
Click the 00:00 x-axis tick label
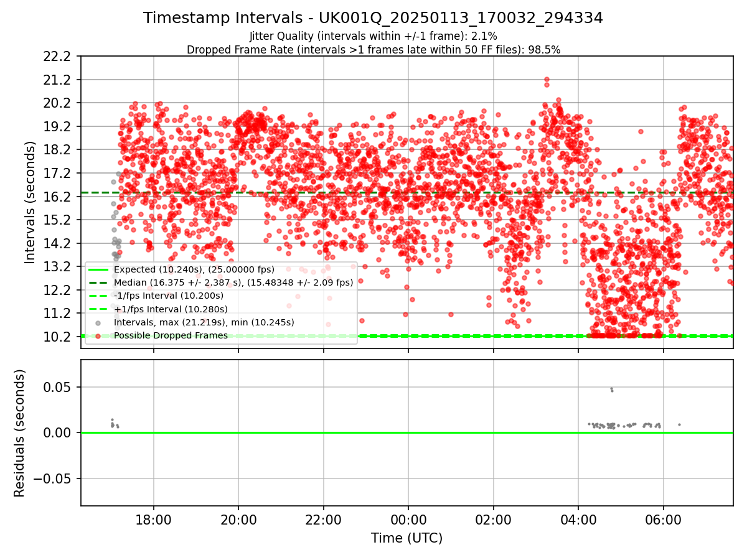tap(408, 519)
